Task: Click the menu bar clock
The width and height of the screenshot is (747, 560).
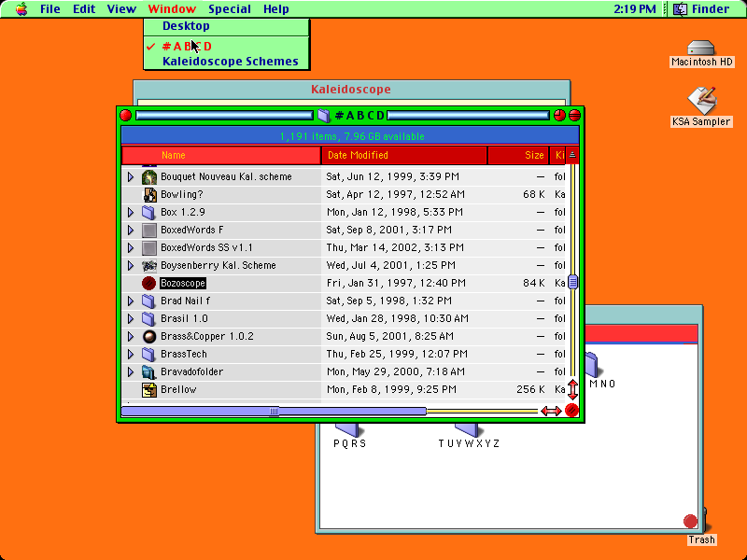Action: coord(635,8)
